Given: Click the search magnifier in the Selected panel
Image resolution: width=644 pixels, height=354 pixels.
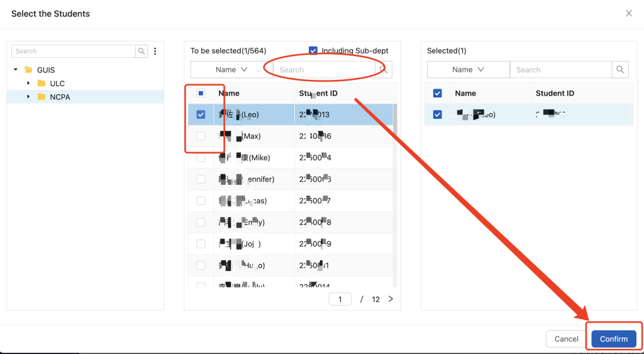Looking at the screenshot, I should (x=620, y=70).
